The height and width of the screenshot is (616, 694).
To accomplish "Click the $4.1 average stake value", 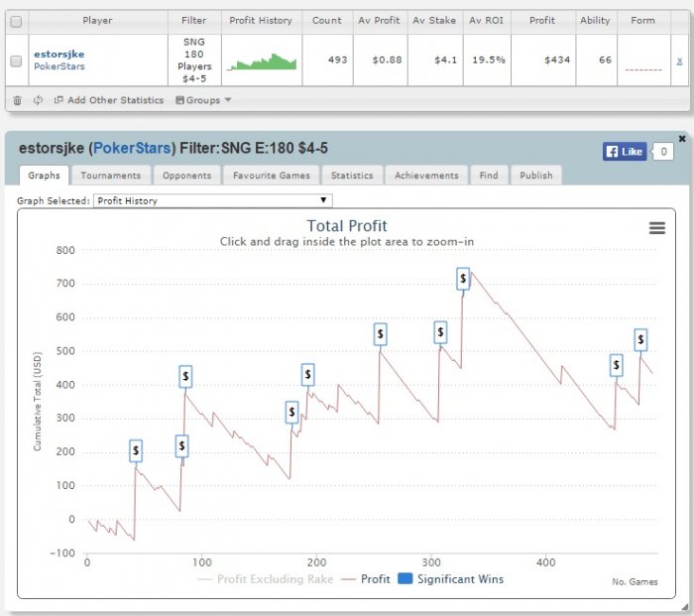I will point(445,60).
